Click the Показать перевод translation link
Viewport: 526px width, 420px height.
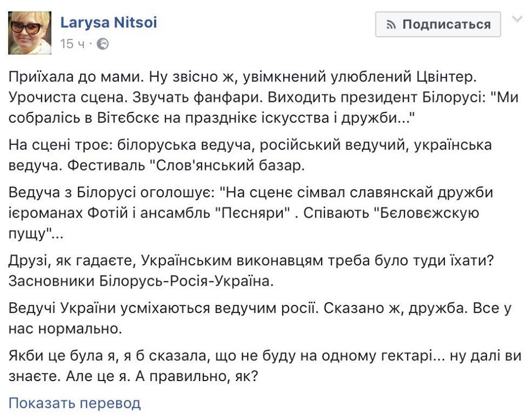click(x=75, y=403)
